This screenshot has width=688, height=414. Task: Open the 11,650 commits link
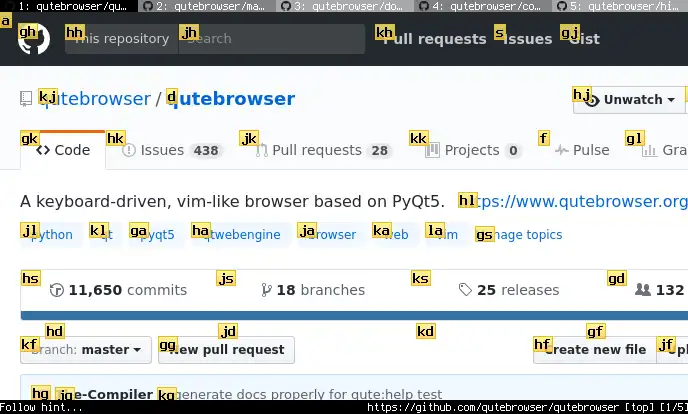tap(118, 290)
